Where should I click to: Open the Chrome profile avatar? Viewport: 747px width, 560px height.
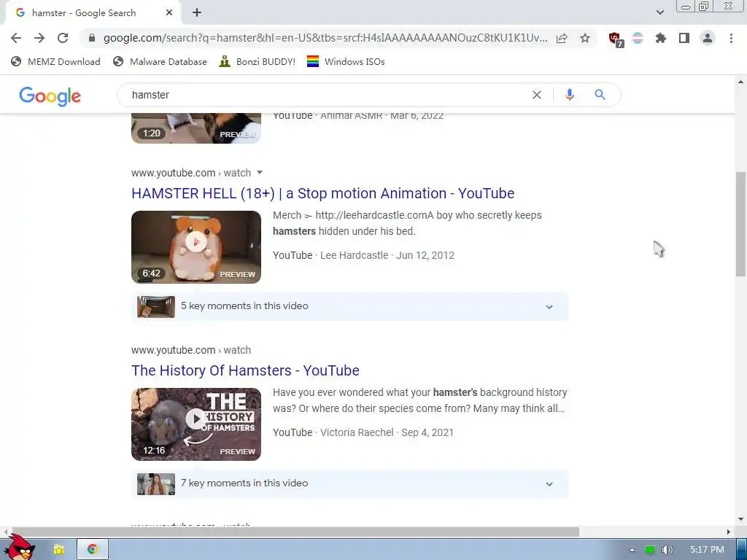[x=708, y=38]
